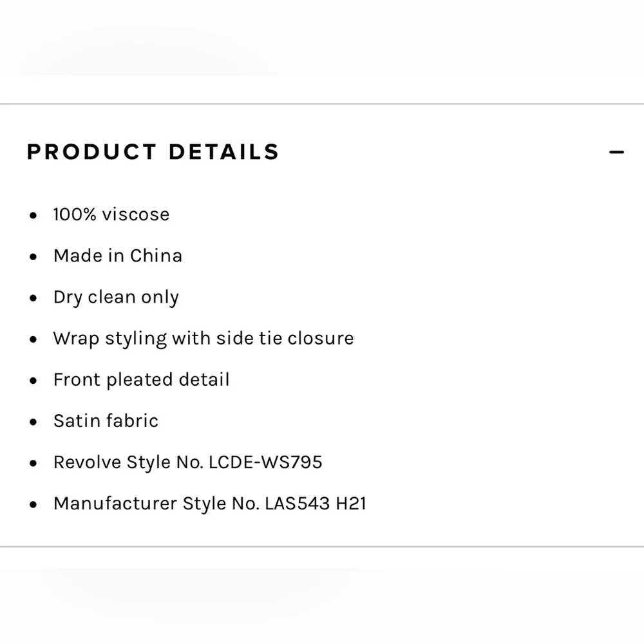The height and width of the screenshot is (644, 644).
Task: Click the "Satin fabric" list item
Action: (x=106, y=421)
